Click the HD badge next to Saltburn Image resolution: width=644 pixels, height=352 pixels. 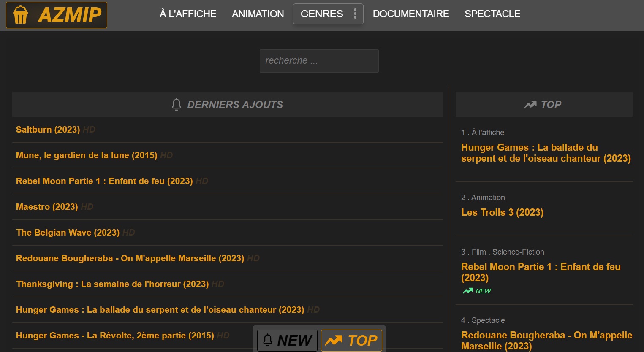pyautogui.click(x=89, y=130)
